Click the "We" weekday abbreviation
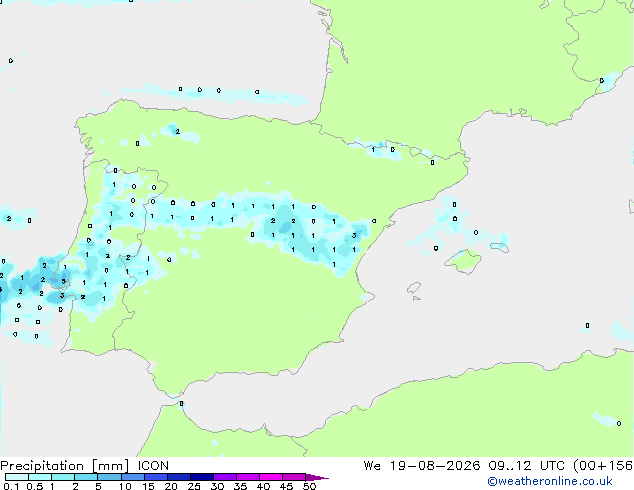This screenshot has height=490, width=634. coord(372,466)
